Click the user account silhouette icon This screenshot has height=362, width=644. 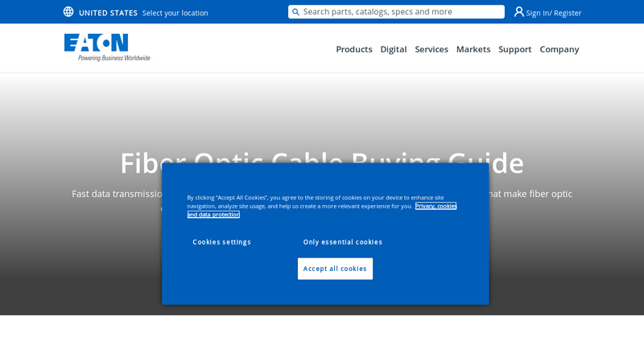point(519,12)
